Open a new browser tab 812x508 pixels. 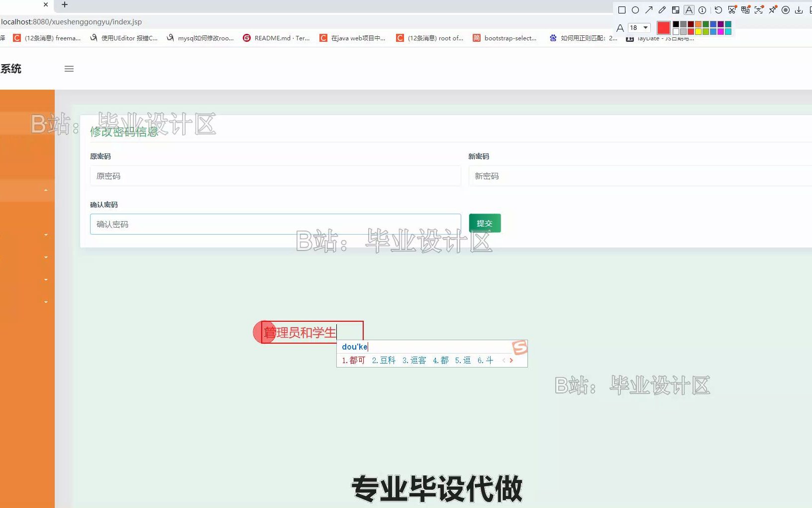click(x=65, y=4)
